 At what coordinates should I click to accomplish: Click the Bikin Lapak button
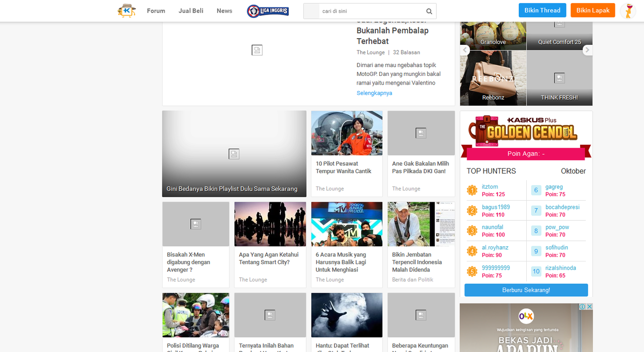[x=593, y=10]
